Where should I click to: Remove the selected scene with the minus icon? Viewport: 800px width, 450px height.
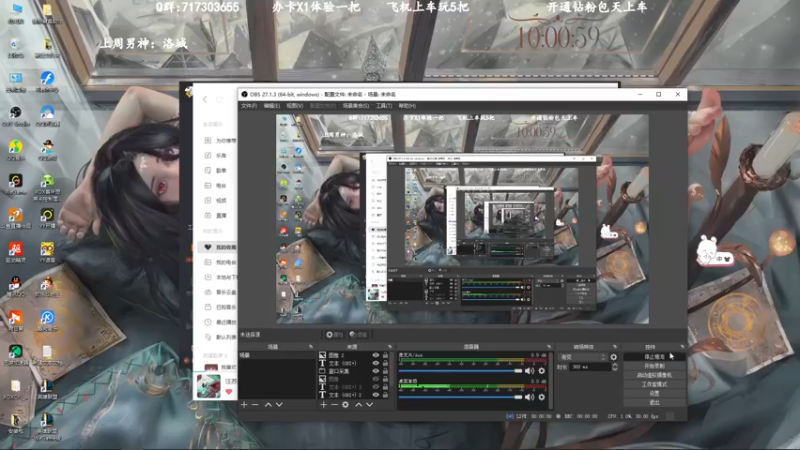(255, 405)
